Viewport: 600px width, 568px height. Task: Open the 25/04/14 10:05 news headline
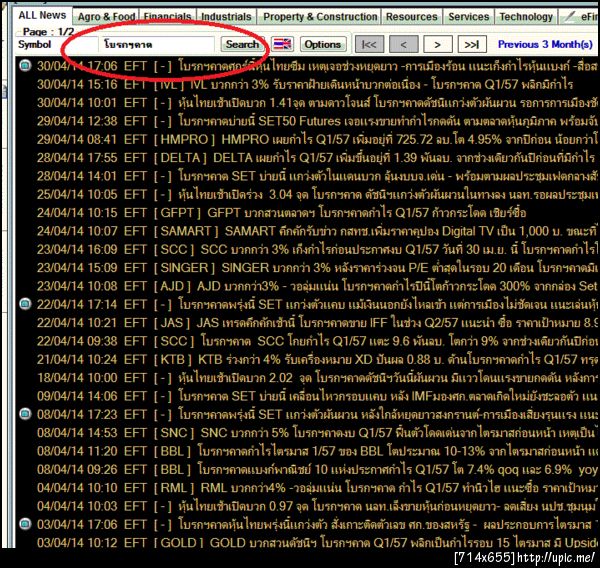click(316, 194)
